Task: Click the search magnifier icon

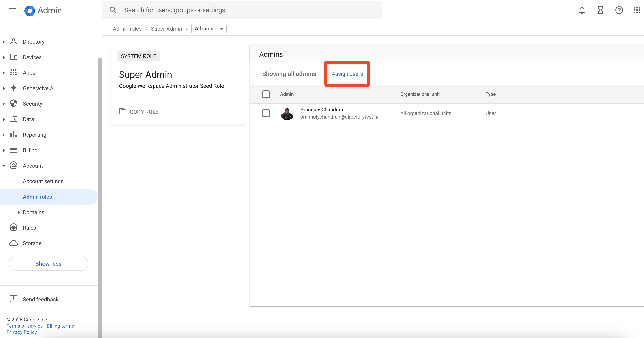Action: coord(113,10)
